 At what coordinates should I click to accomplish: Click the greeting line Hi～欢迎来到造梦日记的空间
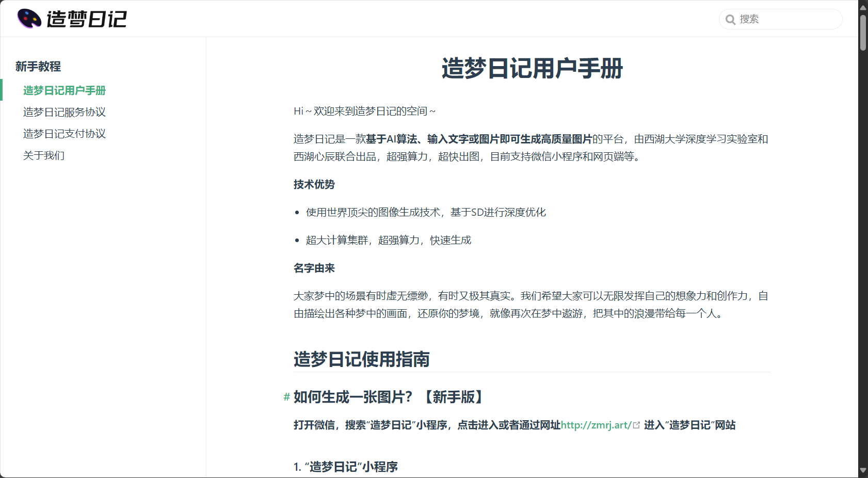click(365, 111)
